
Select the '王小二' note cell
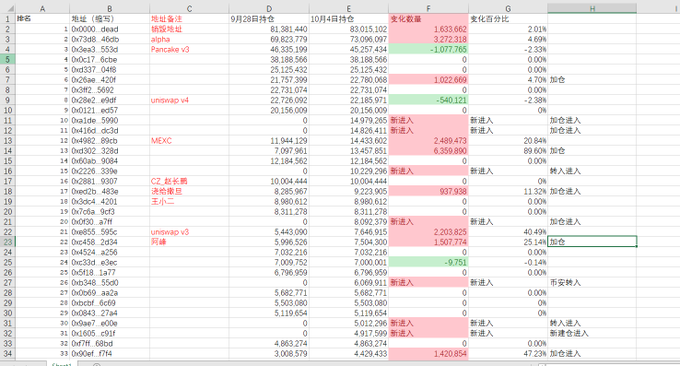click(189, 202)
